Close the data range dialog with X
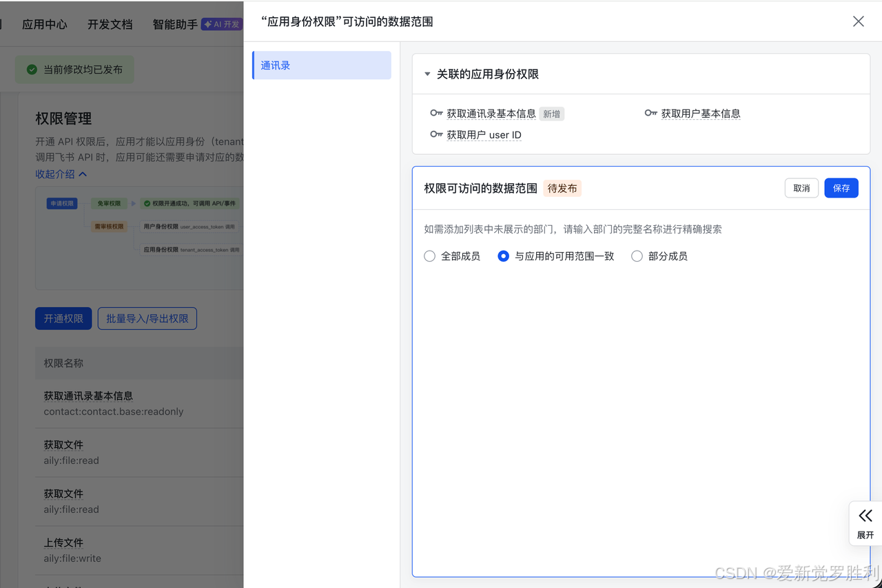 tap(858, 21)
